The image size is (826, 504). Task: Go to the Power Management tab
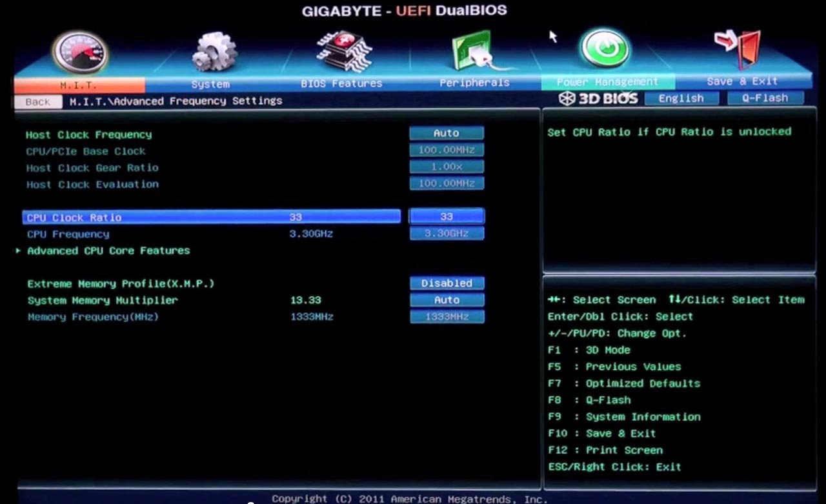point(607,82)
